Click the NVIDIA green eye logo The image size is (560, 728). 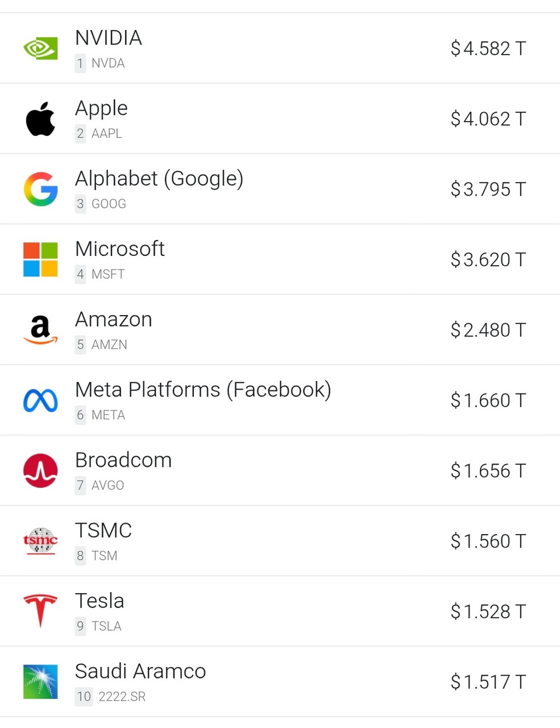40,48
